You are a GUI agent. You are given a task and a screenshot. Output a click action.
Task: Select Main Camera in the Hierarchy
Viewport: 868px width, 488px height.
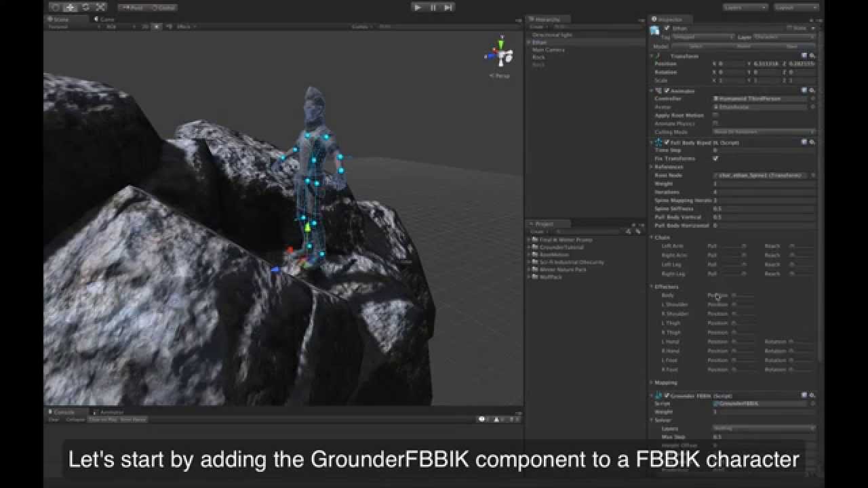(547, 49)
